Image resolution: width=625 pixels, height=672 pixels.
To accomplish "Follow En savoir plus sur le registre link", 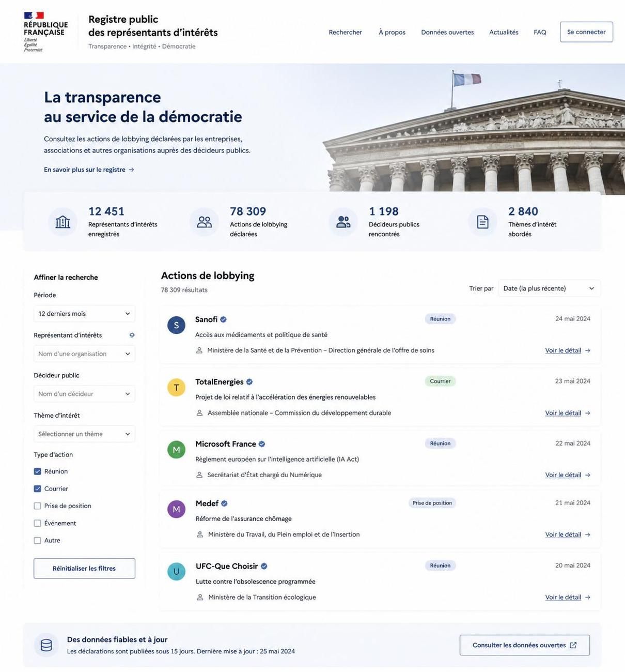I will pyautogui.click(x=89, y=170).
